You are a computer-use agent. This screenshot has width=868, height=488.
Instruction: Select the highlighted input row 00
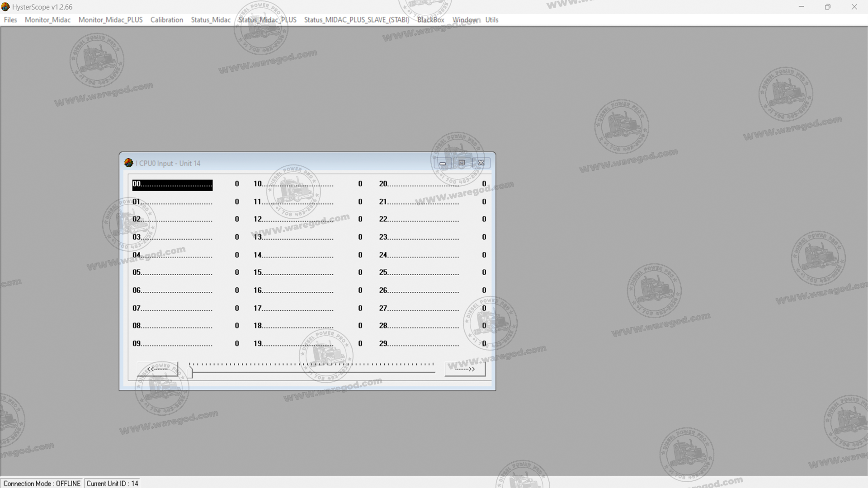point(172,185)
